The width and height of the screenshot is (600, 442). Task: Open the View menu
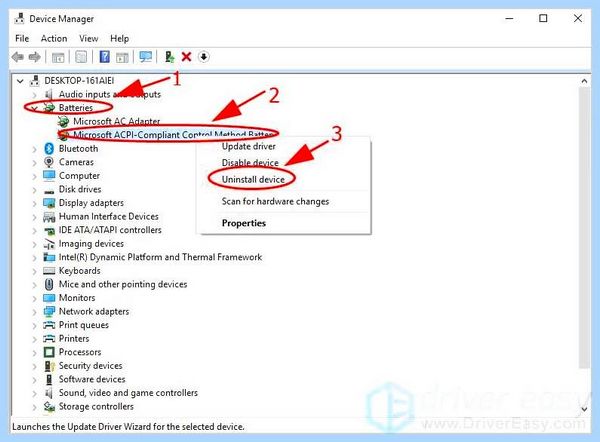point(88,38)
